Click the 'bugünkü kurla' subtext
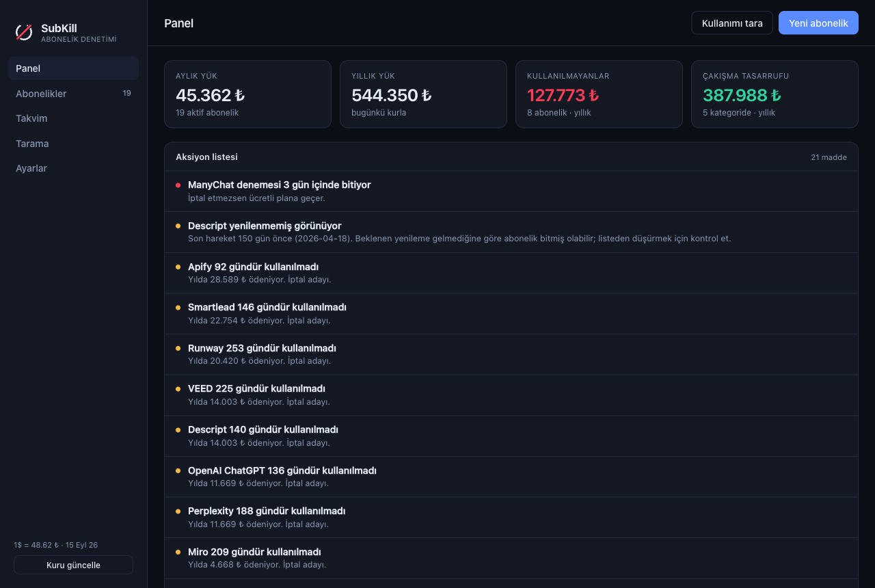This screenshot has width=875, height=588. (x=379, y=113)
